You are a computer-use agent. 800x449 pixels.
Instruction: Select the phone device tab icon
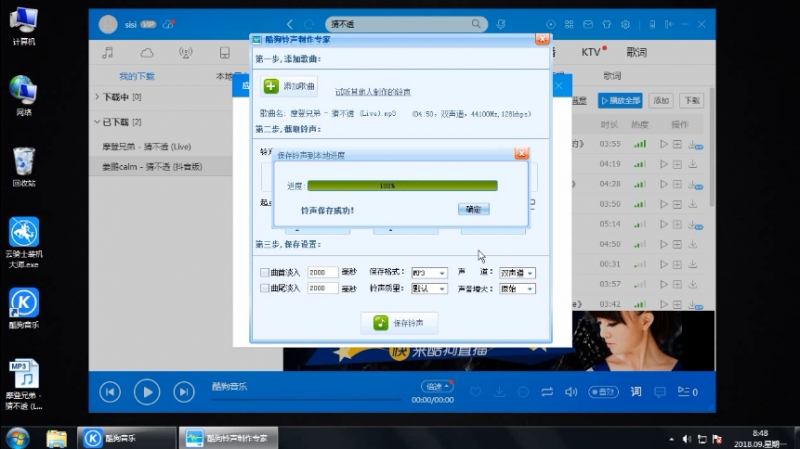click(224, 53)
